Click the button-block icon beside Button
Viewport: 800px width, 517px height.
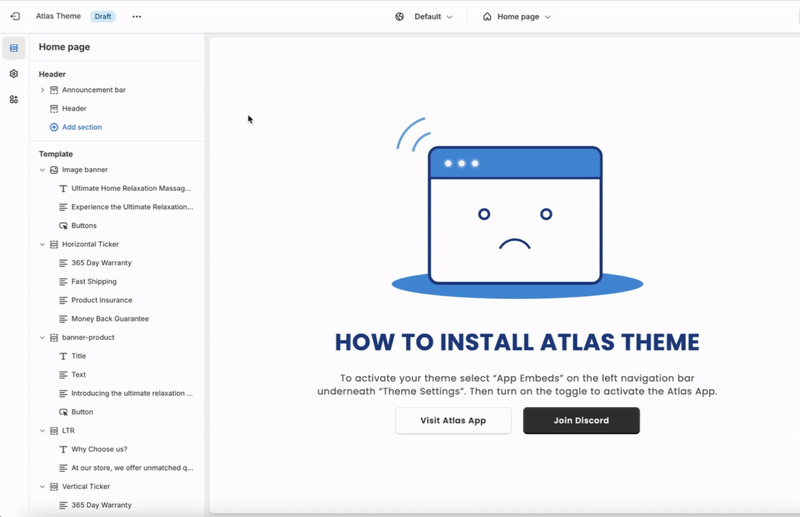63,412
